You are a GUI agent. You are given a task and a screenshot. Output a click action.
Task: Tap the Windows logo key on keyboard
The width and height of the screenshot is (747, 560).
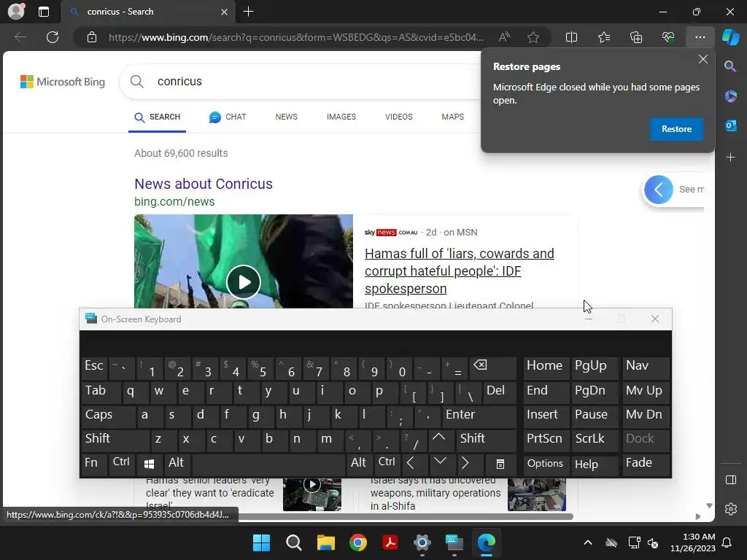pos(149,463)
